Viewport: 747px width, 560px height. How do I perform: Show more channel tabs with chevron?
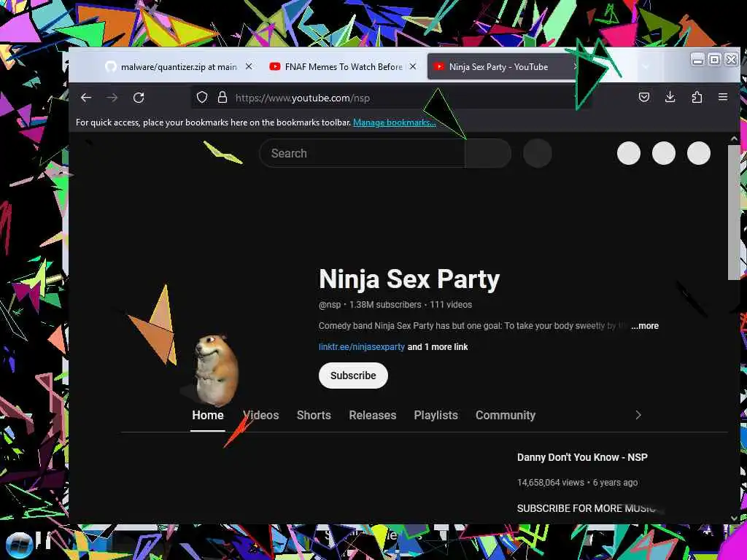point(638,415)
